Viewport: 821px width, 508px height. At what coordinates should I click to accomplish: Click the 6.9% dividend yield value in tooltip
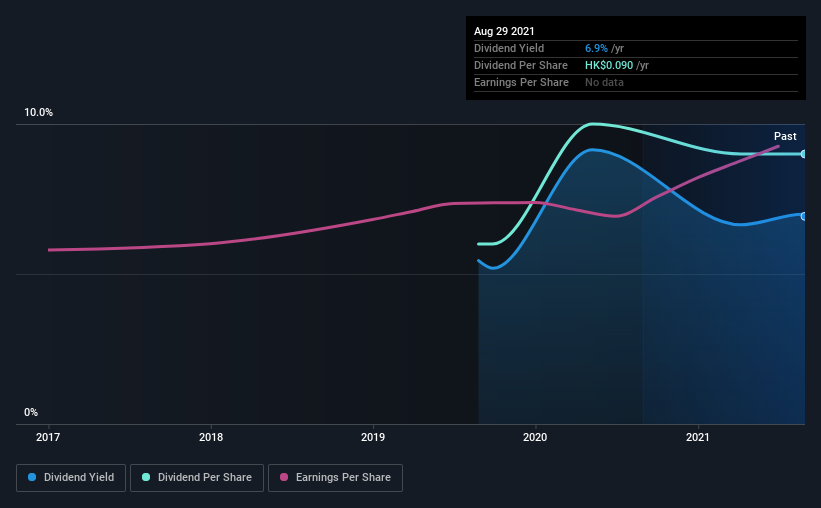click(596, 48)
